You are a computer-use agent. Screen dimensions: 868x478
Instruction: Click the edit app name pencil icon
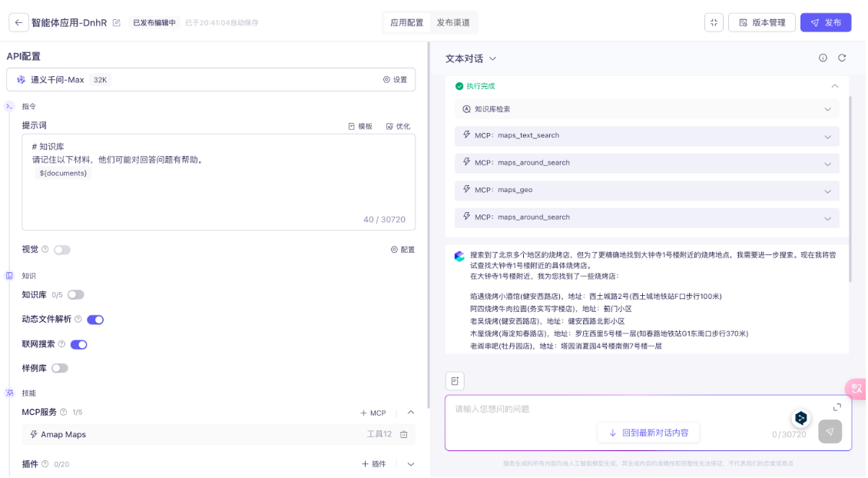click(x=117, y=23)
